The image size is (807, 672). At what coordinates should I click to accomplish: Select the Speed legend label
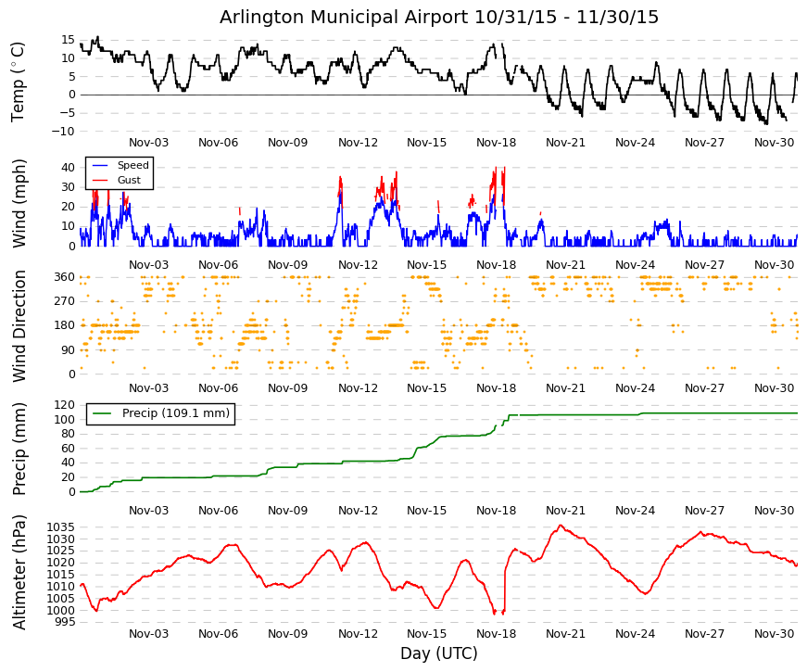pyautogui.click(x=132, y=165)
